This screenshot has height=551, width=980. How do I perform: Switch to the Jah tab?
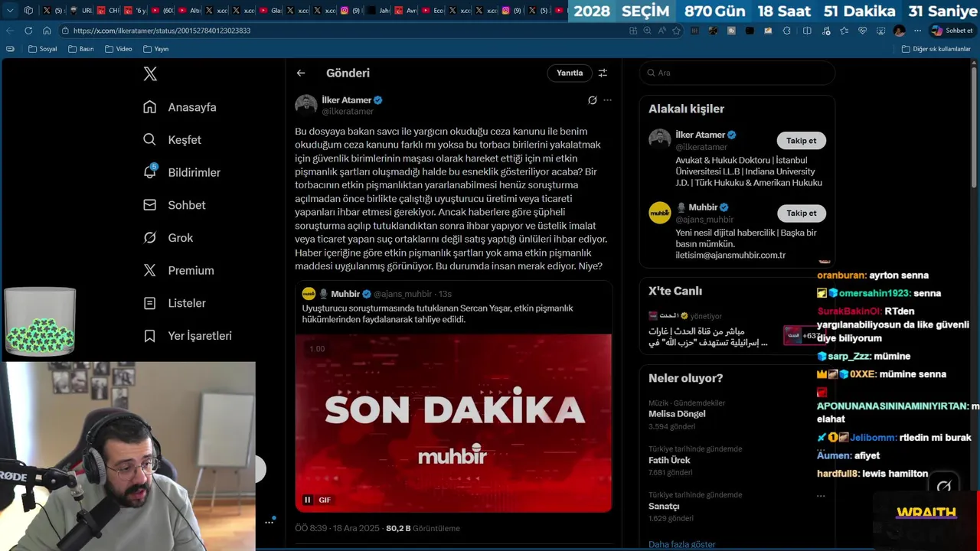(x=378, y=11)
